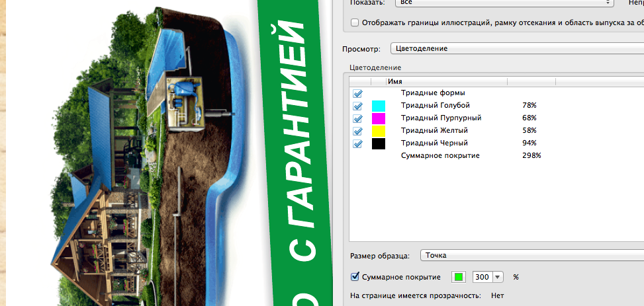Select the Триадный Желтый row name
Viewport: 644px width, 306px height.
coord(434,130)
